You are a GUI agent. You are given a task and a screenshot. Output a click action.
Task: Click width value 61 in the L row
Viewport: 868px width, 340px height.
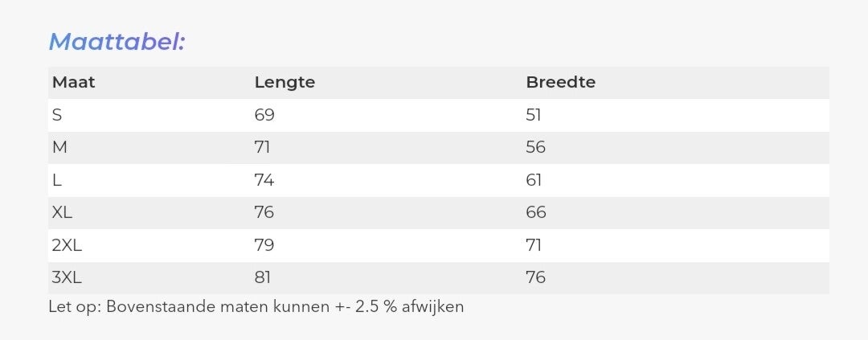point(534,180)
